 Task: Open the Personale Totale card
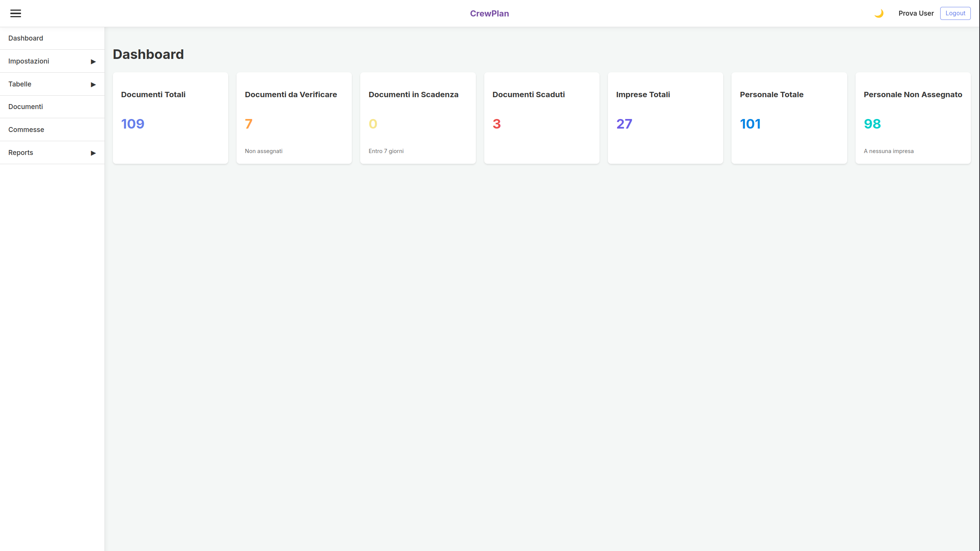pos(789,118)
